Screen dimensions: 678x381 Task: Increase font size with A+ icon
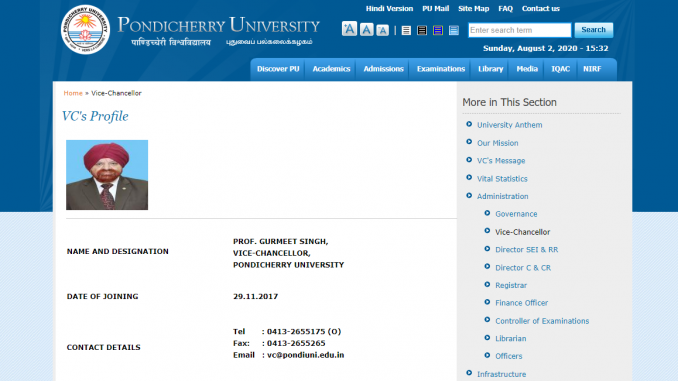[x=349, y=29]
